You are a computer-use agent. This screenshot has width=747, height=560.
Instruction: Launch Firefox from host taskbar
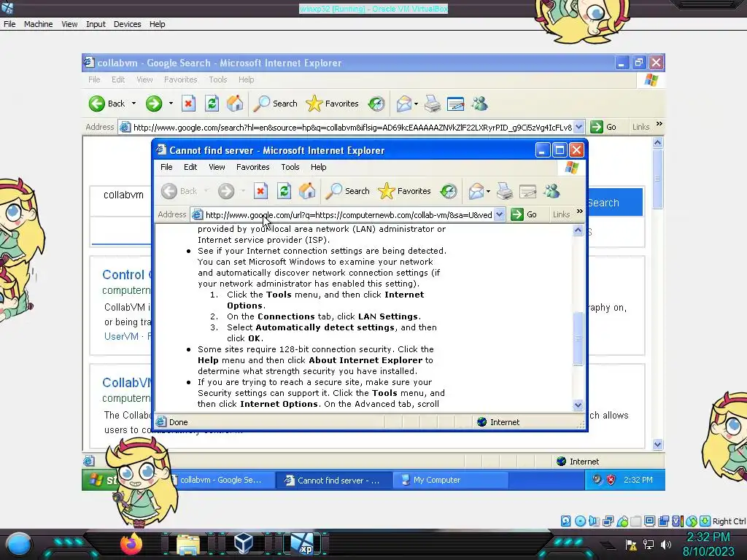pos(131,544)
